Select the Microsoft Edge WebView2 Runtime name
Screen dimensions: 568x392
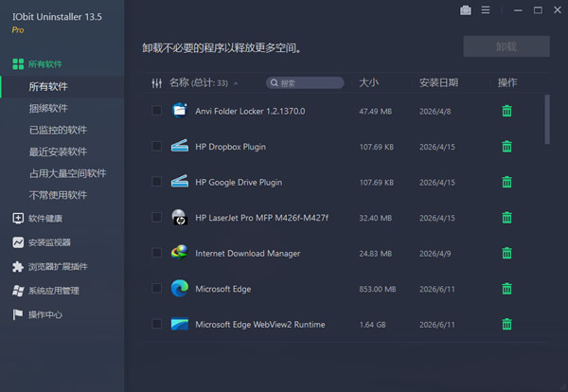(260, 325)
